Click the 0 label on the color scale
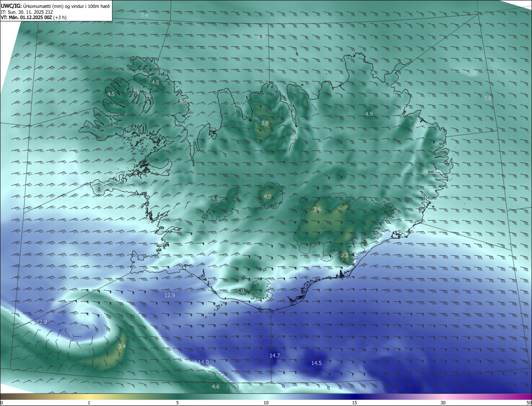 [2, 403]
